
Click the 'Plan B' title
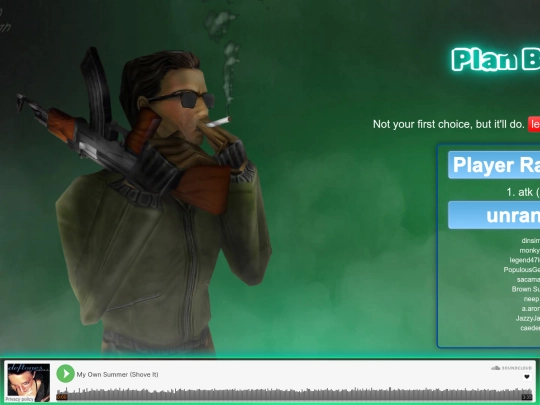[x=496, y=60]
